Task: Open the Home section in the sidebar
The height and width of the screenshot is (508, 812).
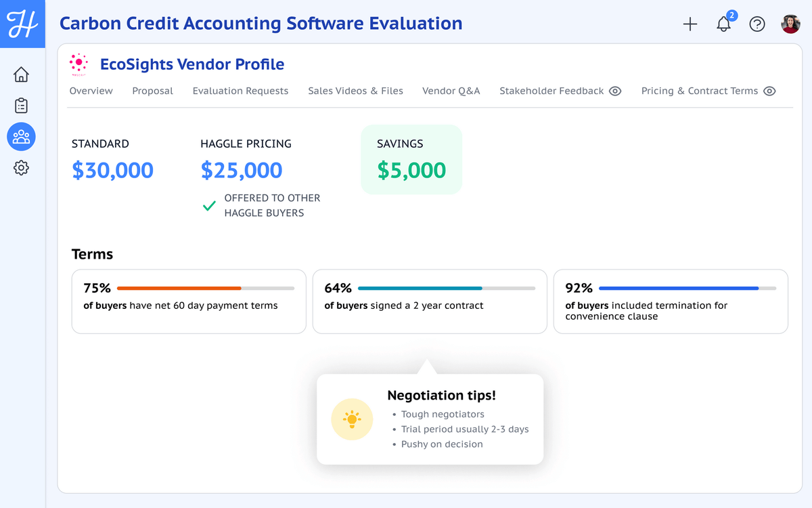Action: tap(22, 75)
